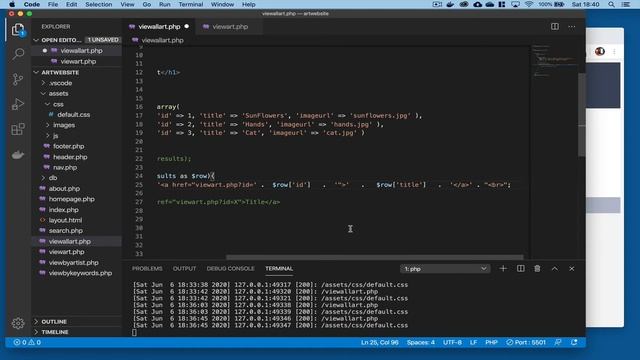Open the Docker view in activity bar
This screenshot has height=360, width=640.
coord(18,155)
